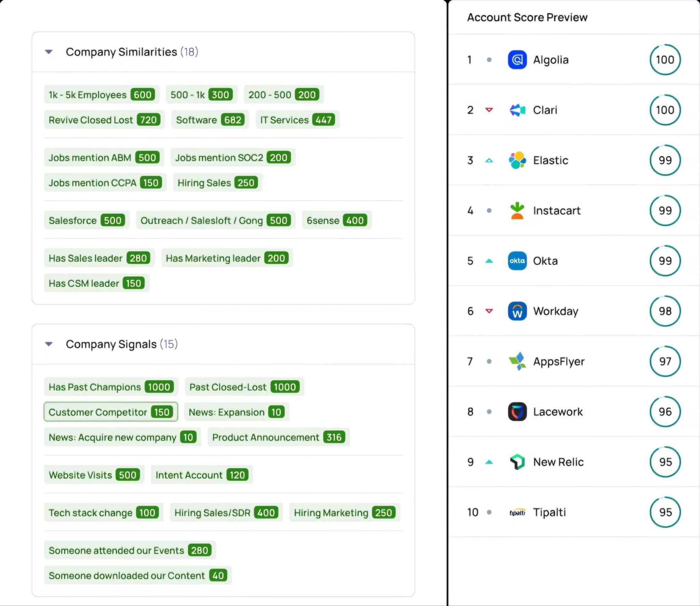The width and height of the screenshot is (700, 606).
Task: Click the red down-trend arrow beside Clari
Action: (x=489, y=110)
